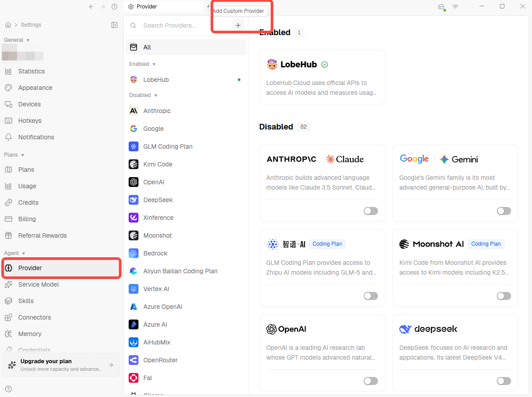Enable the Google Gemini provider toggle
532x397 pixels.
504,211
